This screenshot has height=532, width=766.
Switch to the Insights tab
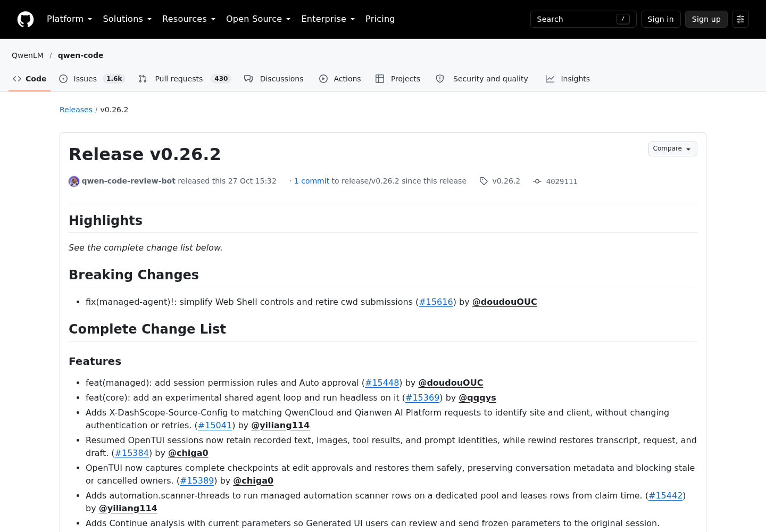[x=568, y=79]
